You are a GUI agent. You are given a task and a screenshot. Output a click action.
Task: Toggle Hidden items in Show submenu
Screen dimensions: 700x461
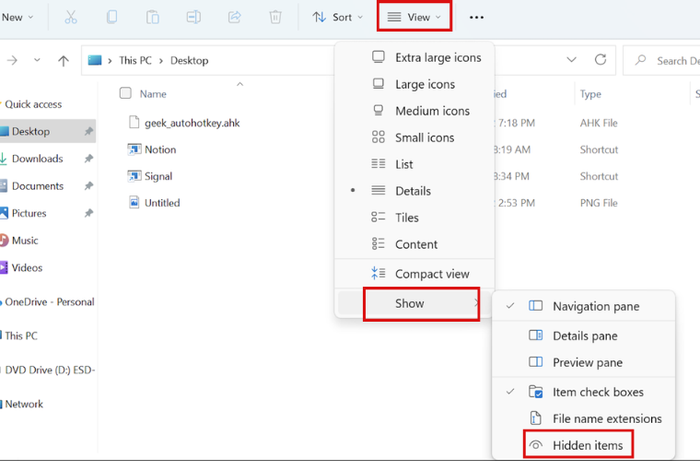pyautogui.click(x=587, y=445)
